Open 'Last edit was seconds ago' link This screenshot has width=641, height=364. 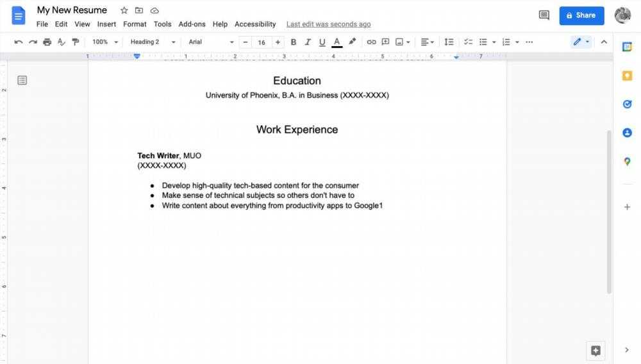point(328,24)
